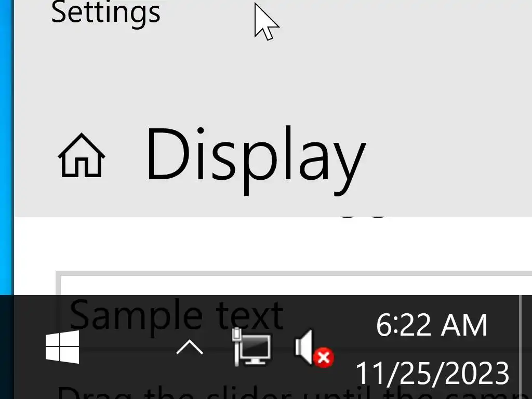Open the clock showing 6:22 AM
This screenshot has width=532, height=399.
click(432, 325)
